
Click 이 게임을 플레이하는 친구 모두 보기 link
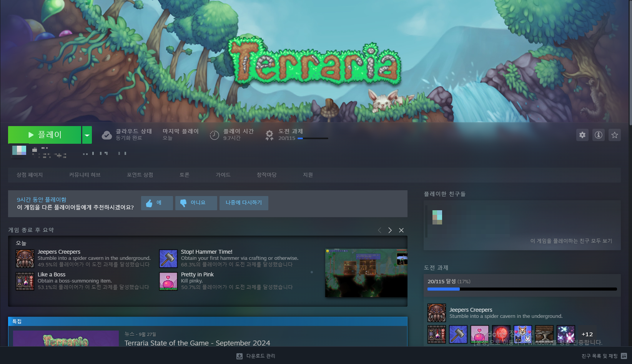point(571,241)
